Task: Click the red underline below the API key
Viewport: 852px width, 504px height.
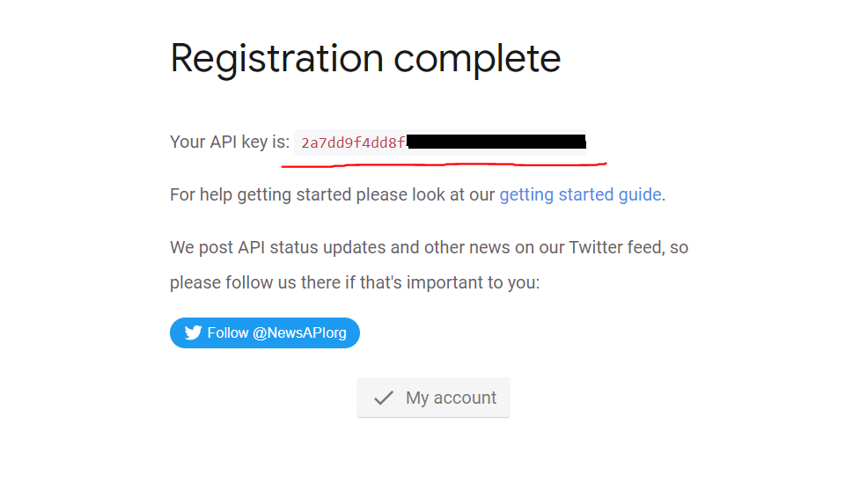Action: [x=449, y=163]
